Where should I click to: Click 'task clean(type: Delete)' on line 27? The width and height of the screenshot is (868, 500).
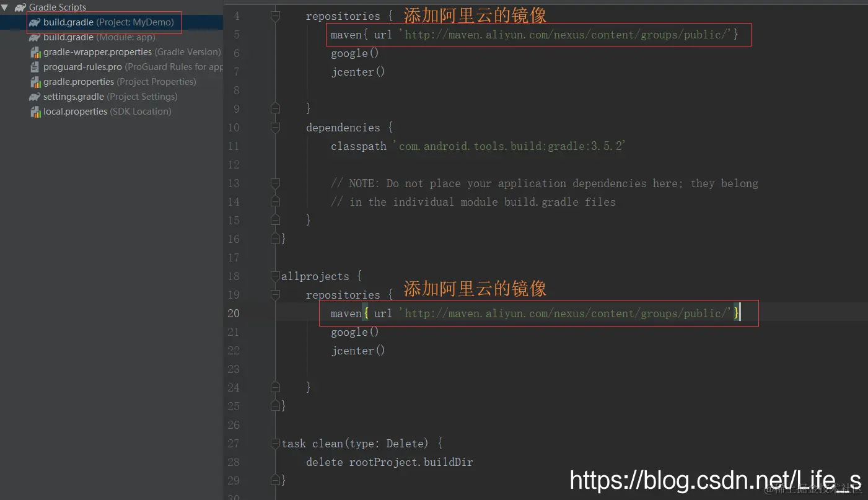pyautogui.click(x=355, y=444)
